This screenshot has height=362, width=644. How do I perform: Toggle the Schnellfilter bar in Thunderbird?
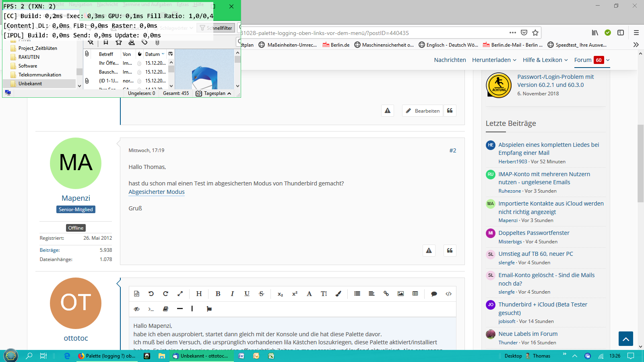point(216,28)
